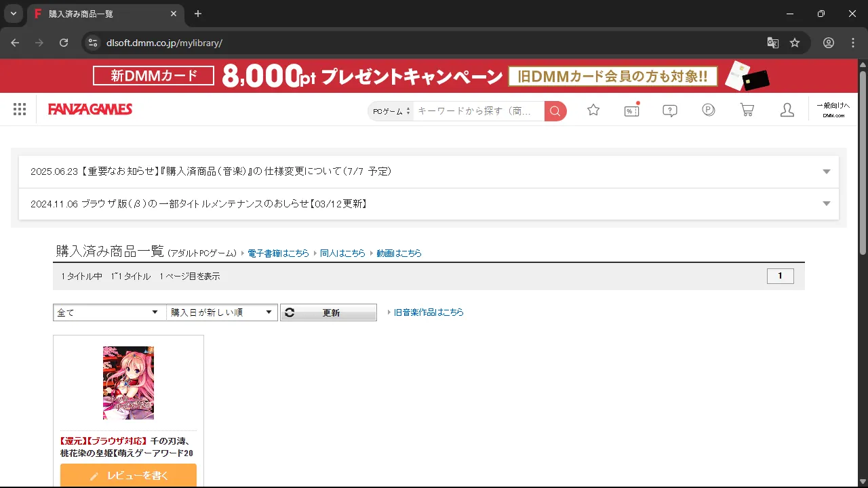Screen dimensions: 868x488
Task: Open the 全て filter dropdown
Action: click(x=109, y=312)
